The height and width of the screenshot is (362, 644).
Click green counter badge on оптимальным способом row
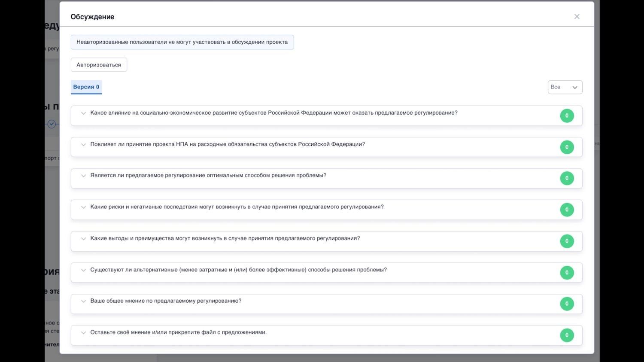click(567, 178)
